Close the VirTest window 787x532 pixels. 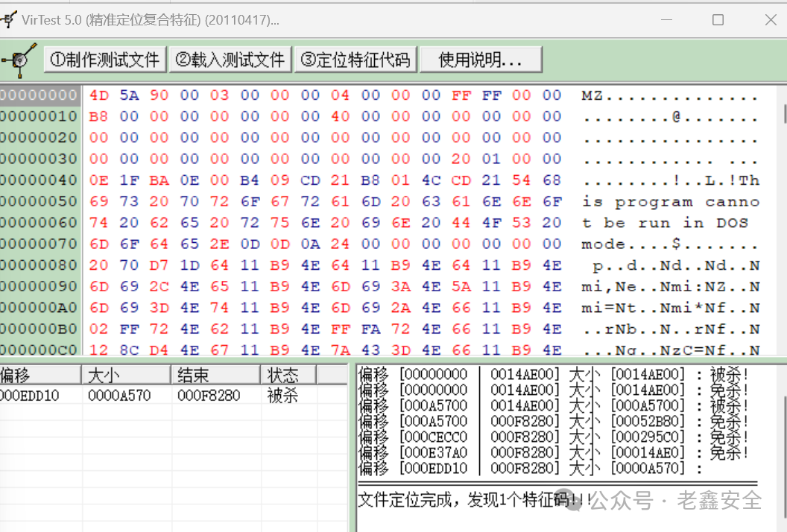tap(771, 20)
